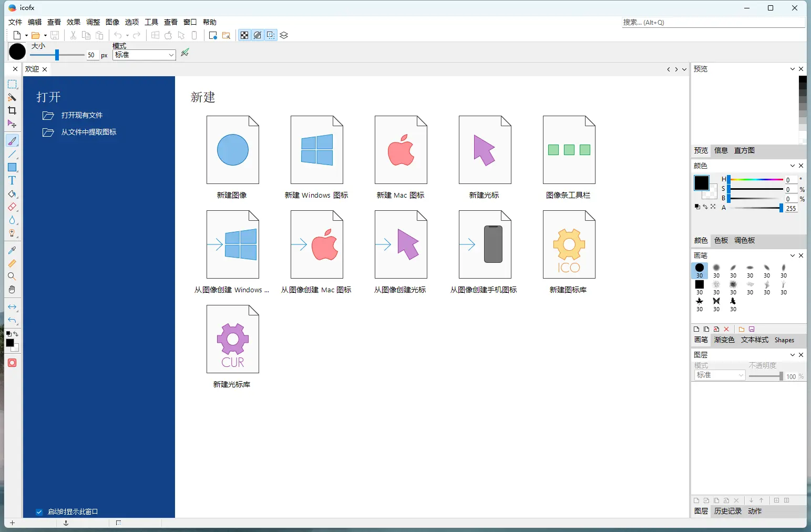The height and width of the screenshot is (532, 811).
Task: Toggle 启动时显示此窗口 checkbox
Action: point(39,511)
